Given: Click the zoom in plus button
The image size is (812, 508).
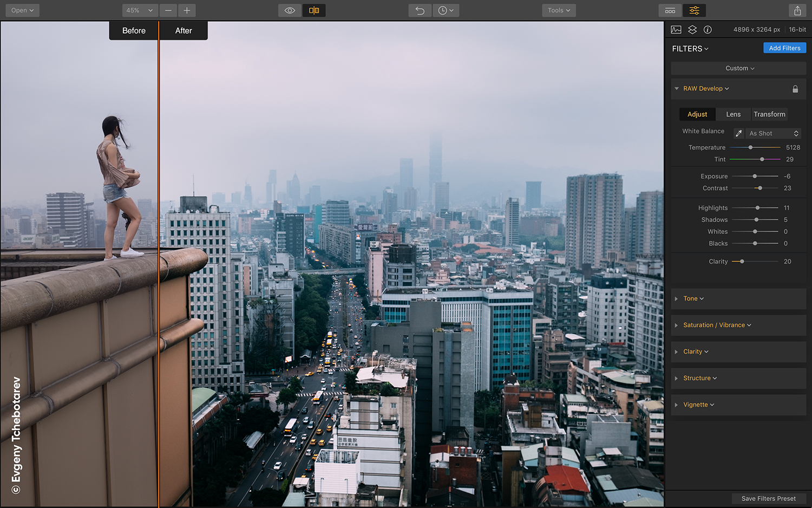Looking at the screenshot, I should 187,10.
